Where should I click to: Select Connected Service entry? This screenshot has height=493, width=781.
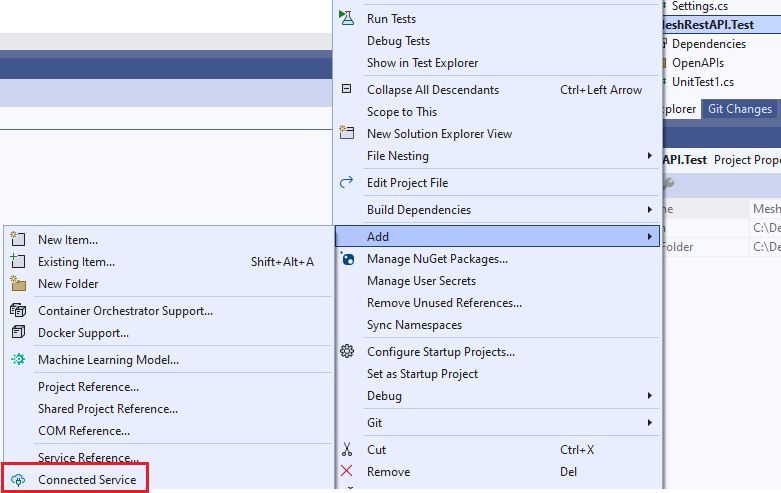coord(87,480)
